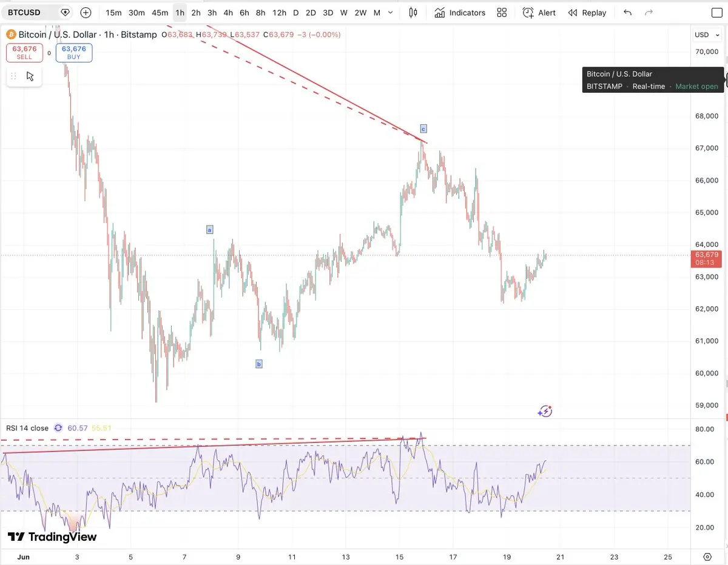Pick the 3D timeframe
This screenshot has width=728, height=565.
pyautogui.click(x=328, y=13)
